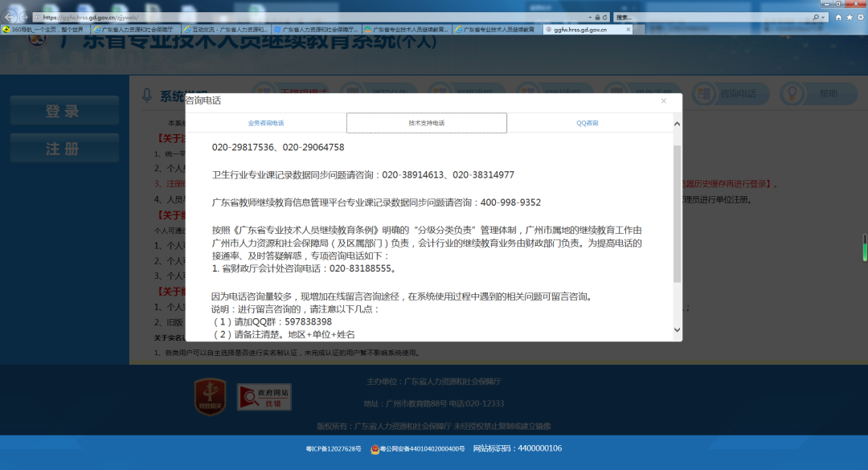Click the police badge icon in footer
The height and width of the screenshot is (470, 868).
coord(375,449)
